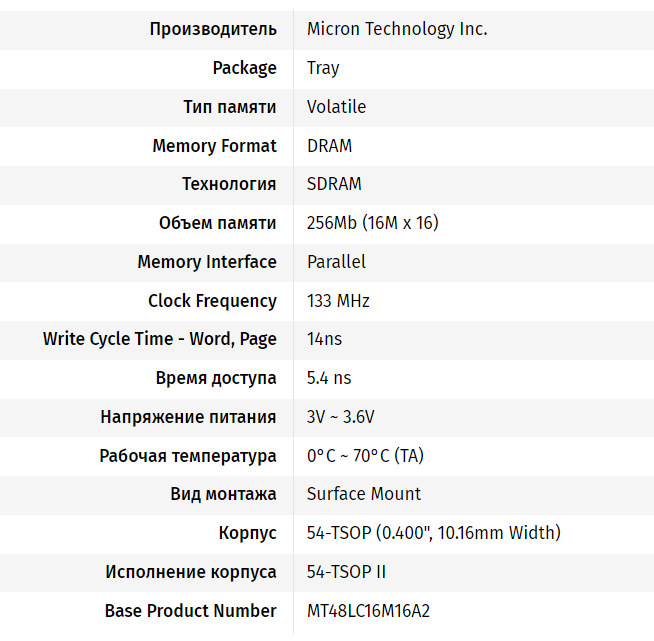Click the 54-TSOP (0.400", 10.16mm Width) value
This screenshot has width=654, height=641.
tap(434, 533)
